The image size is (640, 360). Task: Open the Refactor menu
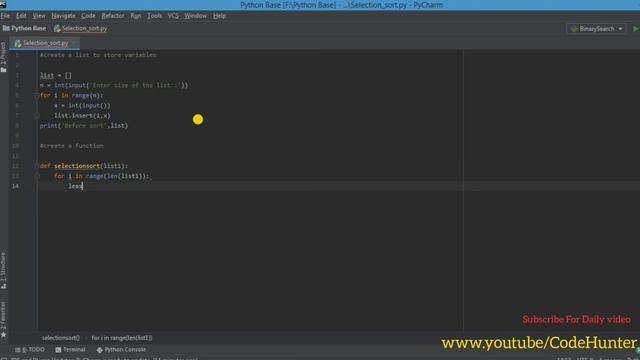tap(113, 16)
